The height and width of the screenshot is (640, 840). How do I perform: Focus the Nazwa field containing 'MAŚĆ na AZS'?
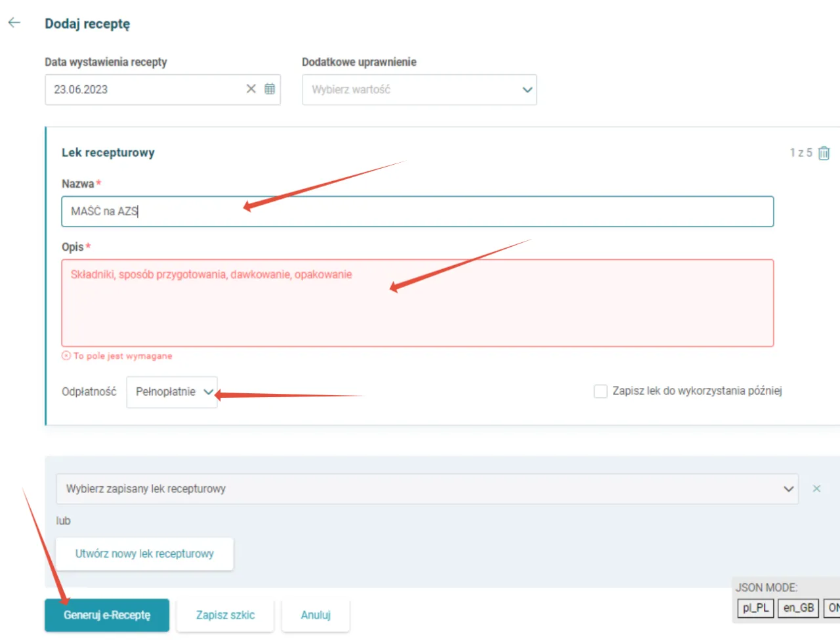417,211
